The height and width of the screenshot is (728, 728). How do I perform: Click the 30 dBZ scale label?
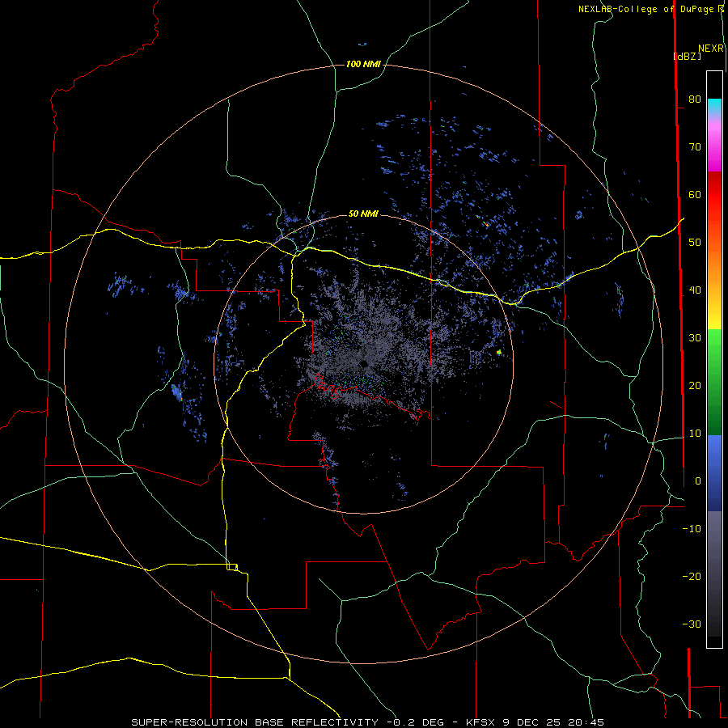[695, 337]
